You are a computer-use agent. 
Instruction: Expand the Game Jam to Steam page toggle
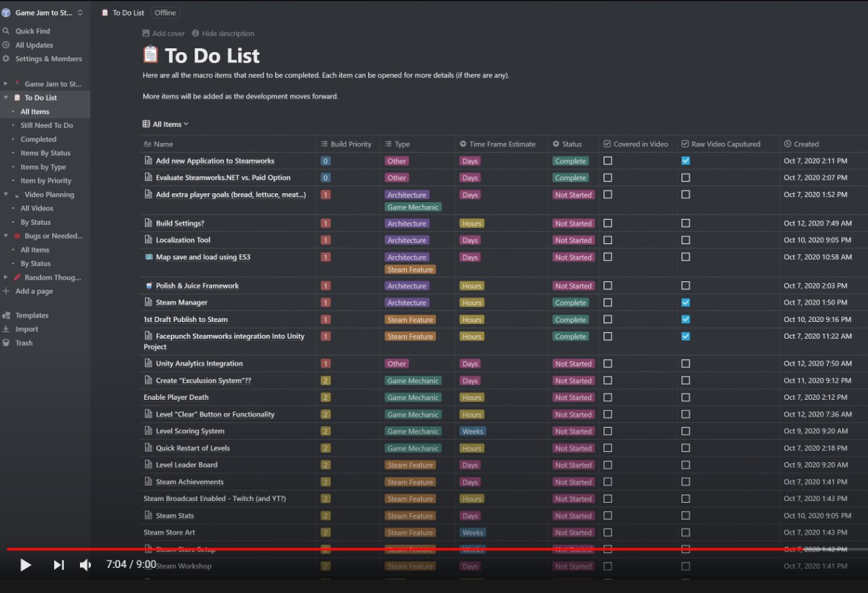5,84
